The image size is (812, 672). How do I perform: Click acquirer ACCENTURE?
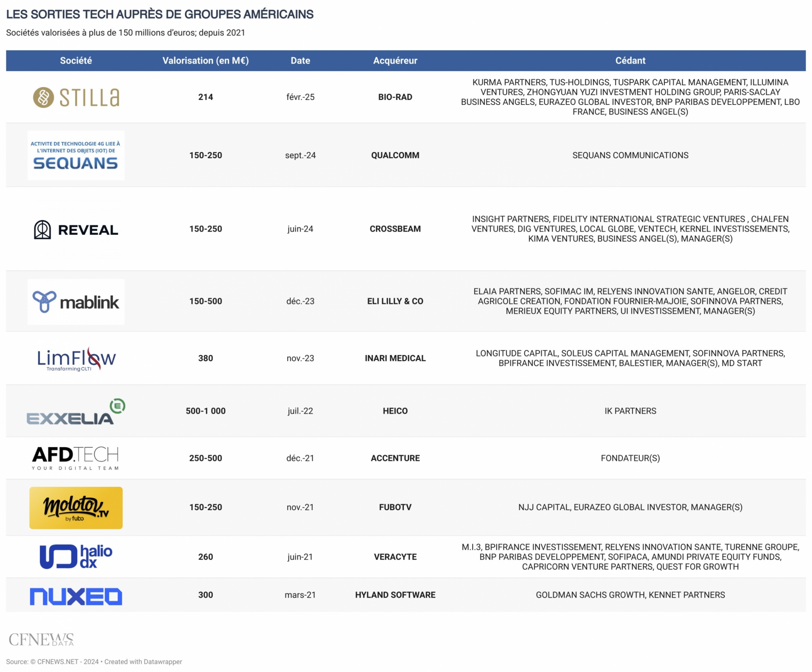(395, 458)
